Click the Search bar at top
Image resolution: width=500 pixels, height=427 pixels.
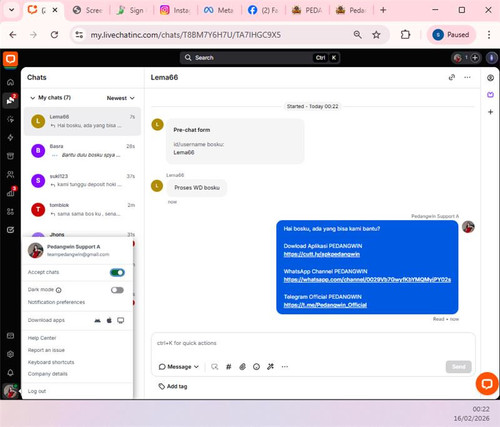260,58
